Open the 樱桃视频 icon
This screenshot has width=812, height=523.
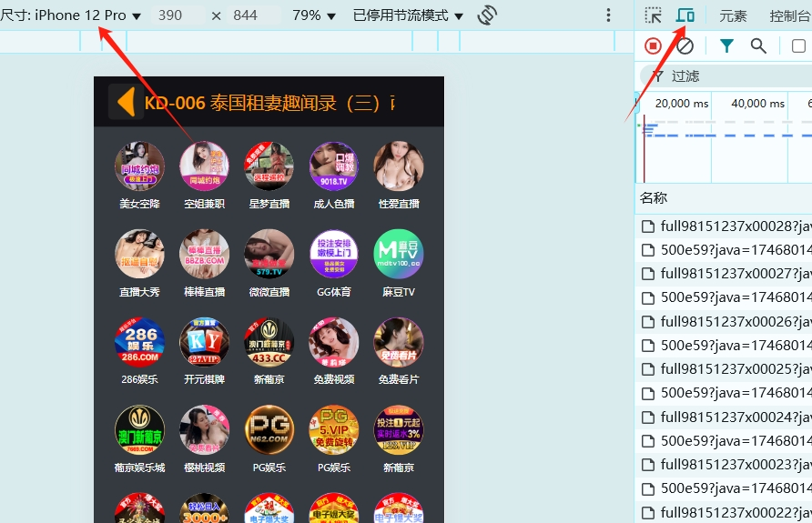[x=205, y=430]
